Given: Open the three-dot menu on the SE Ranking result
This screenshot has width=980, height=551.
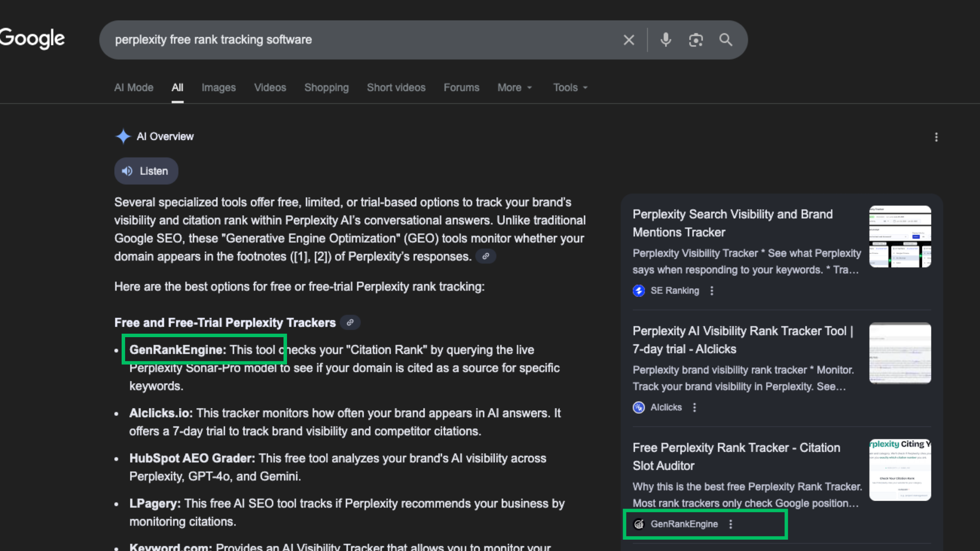Looking at the screenshot, I should coord(712,290).
